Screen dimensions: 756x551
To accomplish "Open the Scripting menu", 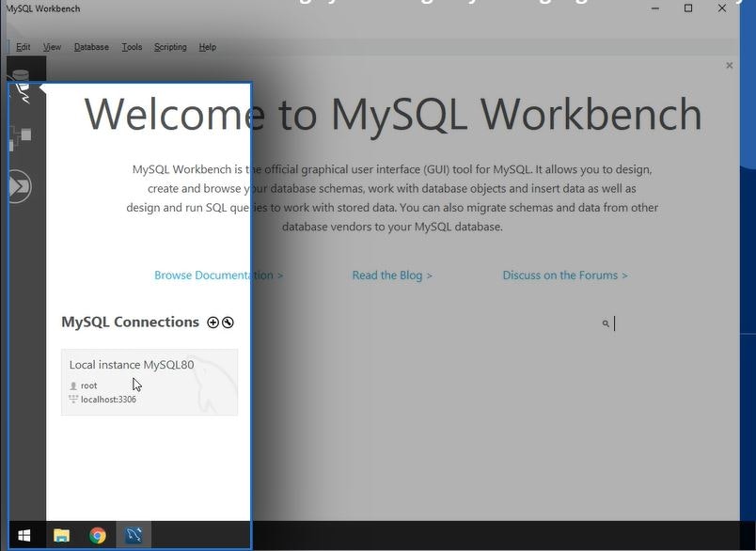I will pyautogui.click(x=170, y=47).
